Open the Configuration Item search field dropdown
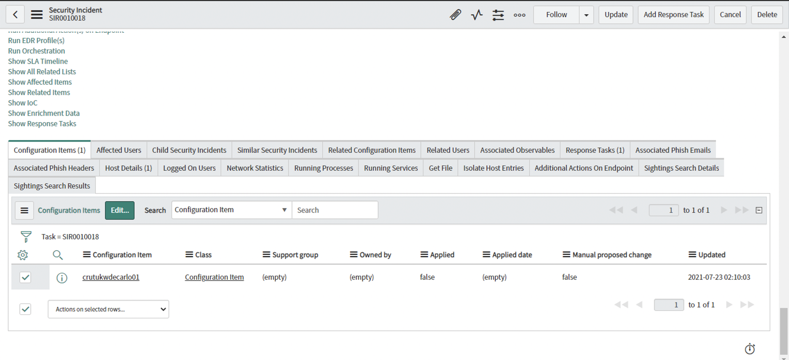This screenshot has width=789, height=360. (x=231, y=210)
